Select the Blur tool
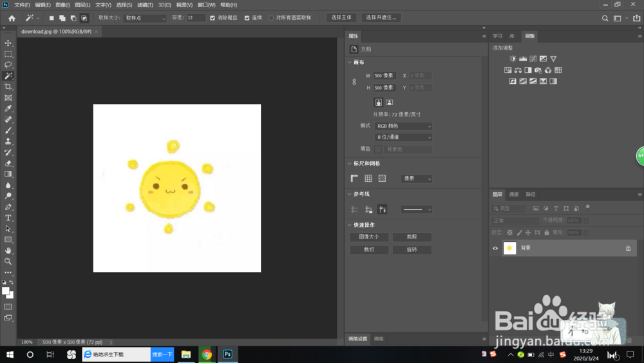The width and height of the screenshot is (644, 363). click(x=8, y=185)
